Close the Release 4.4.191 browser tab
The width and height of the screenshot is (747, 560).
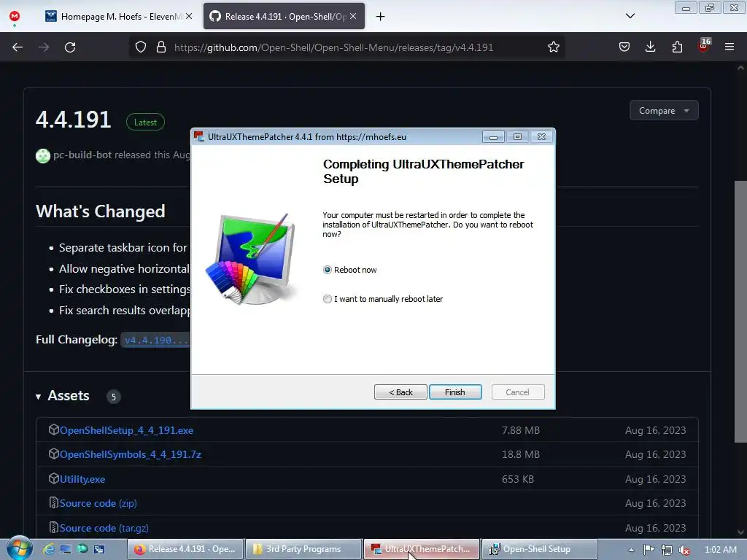[353, 16]
